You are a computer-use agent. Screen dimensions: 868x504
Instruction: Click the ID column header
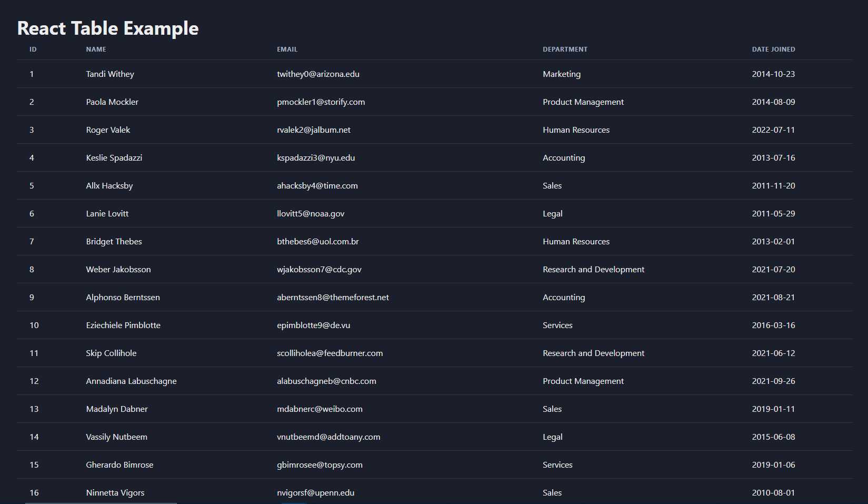pos(33,50)
